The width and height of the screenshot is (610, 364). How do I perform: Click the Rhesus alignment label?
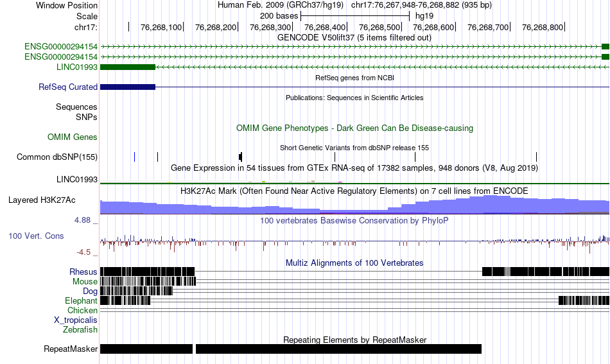[x=83, y=272]
